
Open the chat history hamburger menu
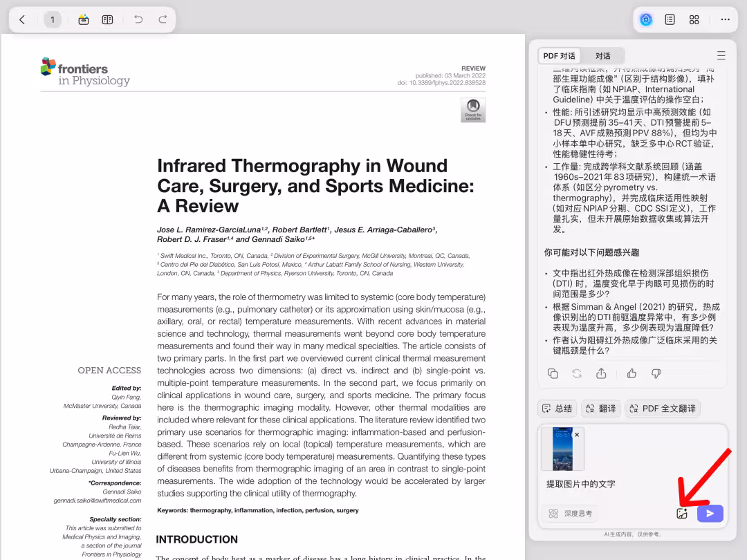coord(721,56)
